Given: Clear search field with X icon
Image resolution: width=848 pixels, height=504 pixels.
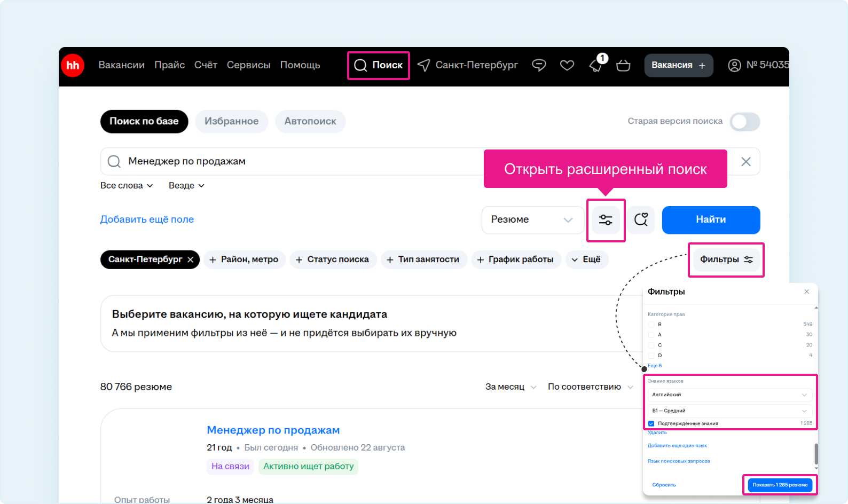Looking at the screenshot, I should [745, 162].
